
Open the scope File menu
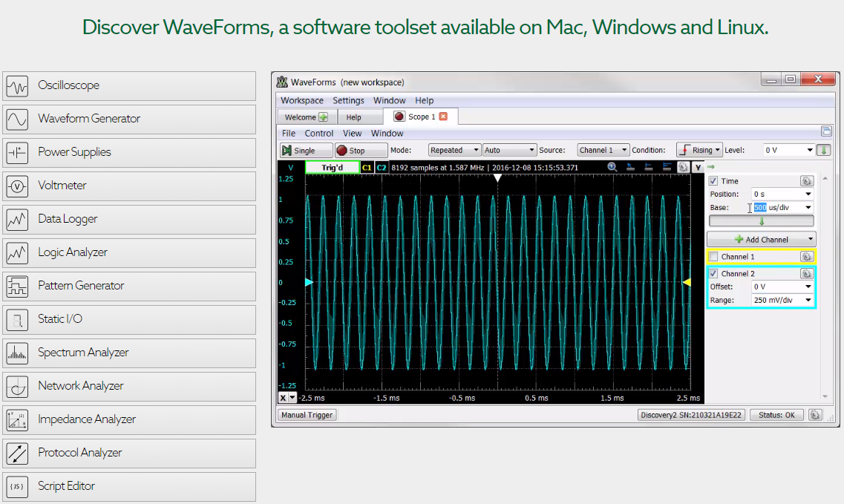(x=289, y=134)
